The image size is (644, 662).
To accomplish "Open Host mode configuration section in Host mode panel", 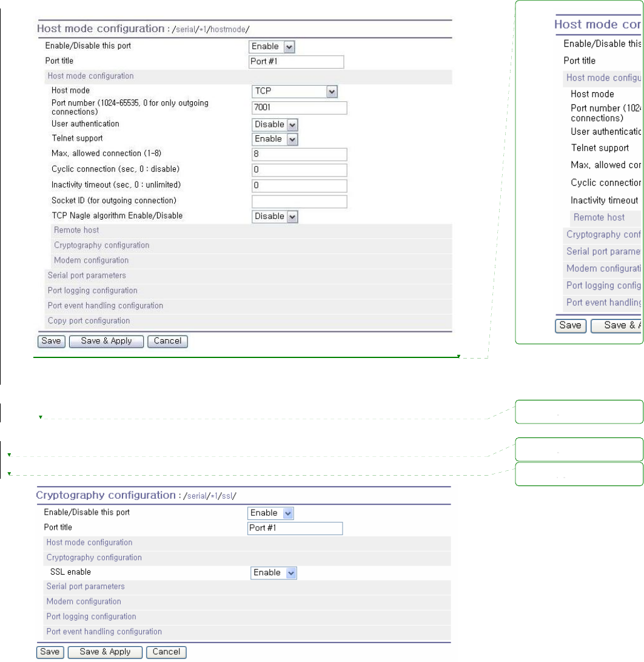I will (x=90, y=76).
